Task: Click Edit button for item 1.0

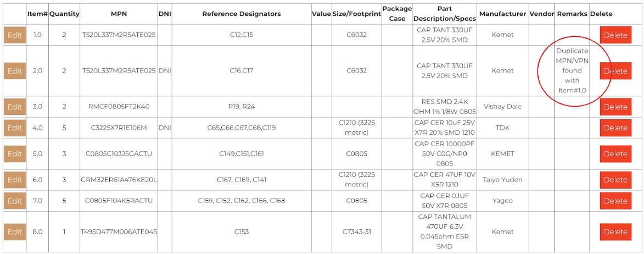Action: (14, 35)
